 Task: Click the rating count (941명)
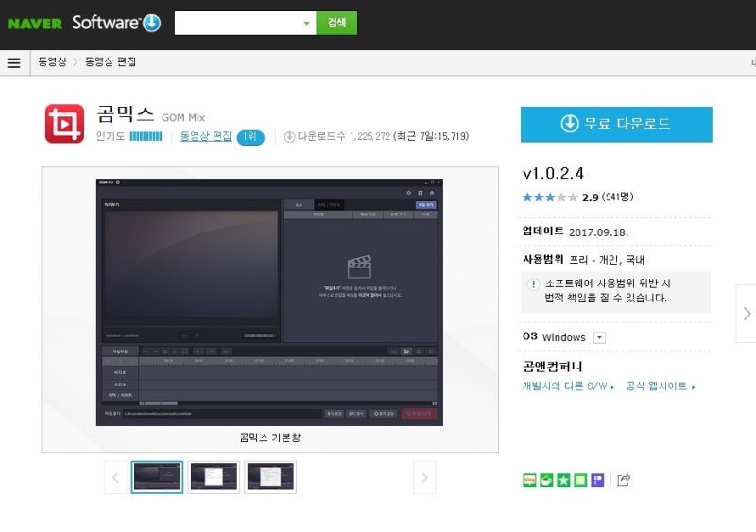618,197
